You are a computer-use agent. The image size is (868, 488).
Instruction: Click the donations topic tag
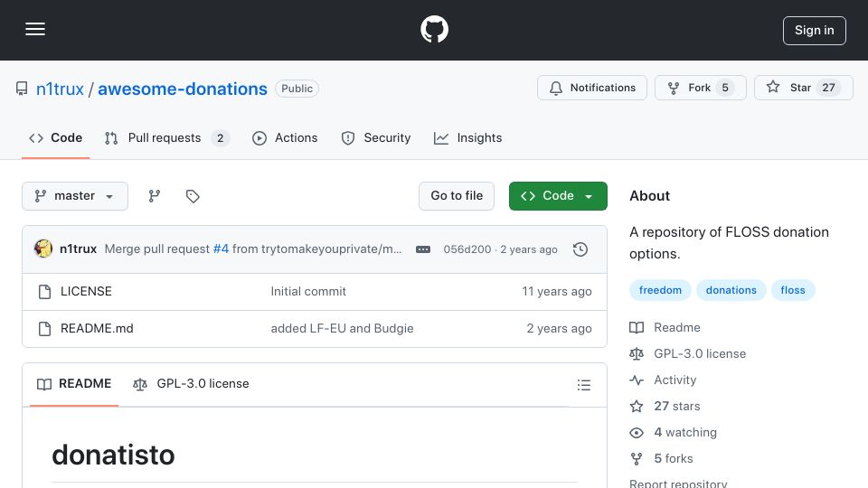click(x=731, y=290)
